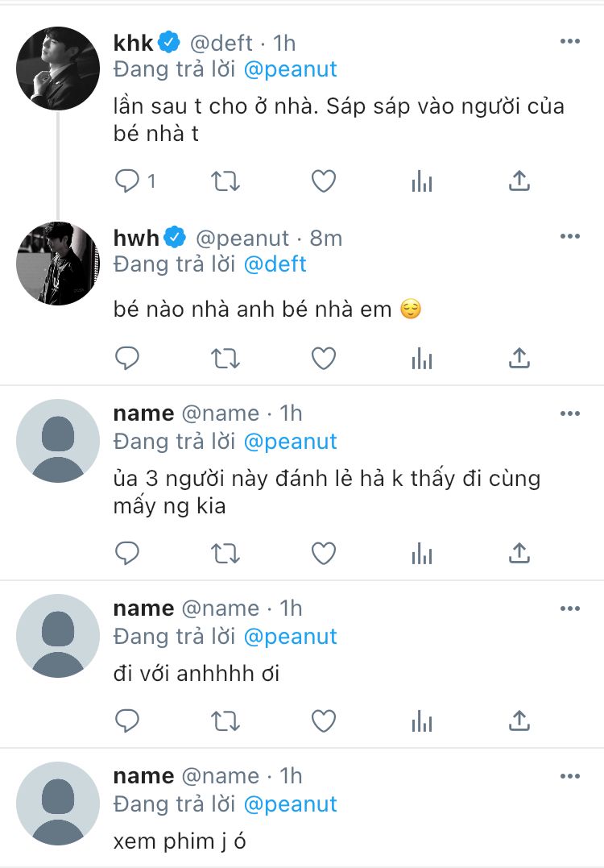The image size is (604, 868).
Task: Reply to khk's tweet
Action: point(128,182)
